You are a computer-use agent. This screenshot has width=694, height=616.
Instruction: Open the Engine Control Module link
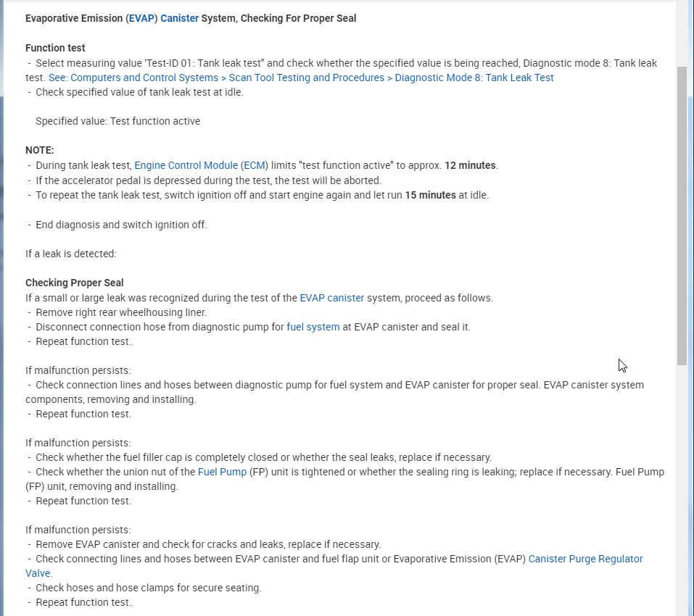(186, 165)
